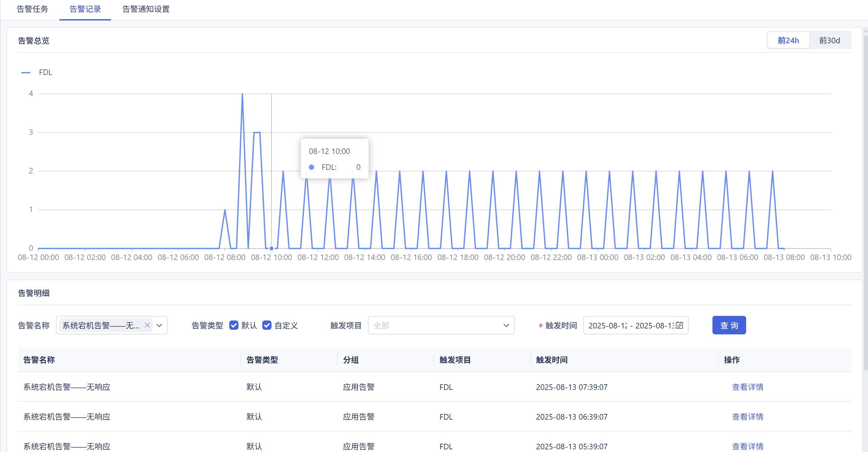Uncheck the 默认 alarm type checkbox
Screen dimensions: 868x452
point(234,325)
